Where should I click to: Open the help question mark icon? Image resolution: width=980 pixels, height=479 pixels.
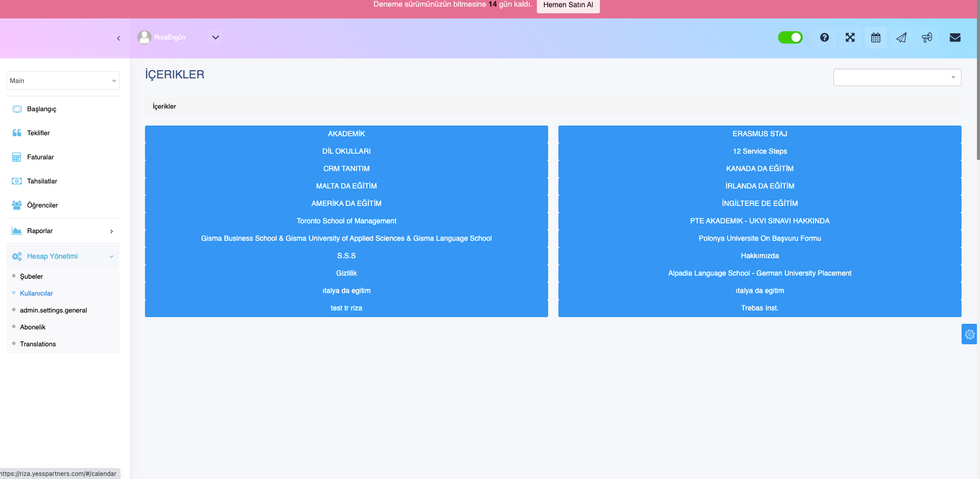tap(824, 37)
